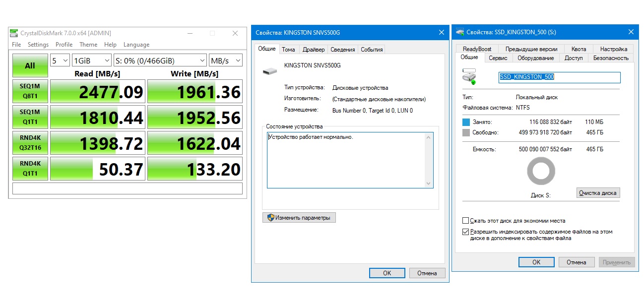Viewport: 644px width, 306px height.
Task: Open the Language menu in CrystalDiskMark
Action: [136, 45]
